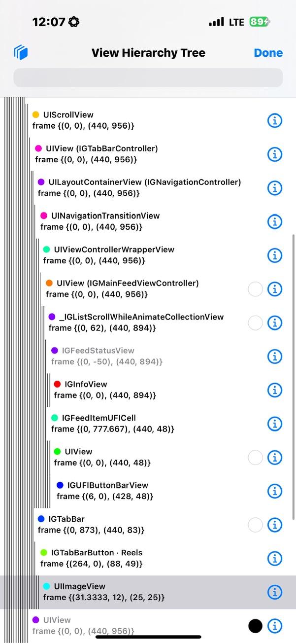Image resolution: width=296 pixels, height=644 pixels.
Task: Toggle the black circle next to bottom UIView
Action: pos(255,625)
